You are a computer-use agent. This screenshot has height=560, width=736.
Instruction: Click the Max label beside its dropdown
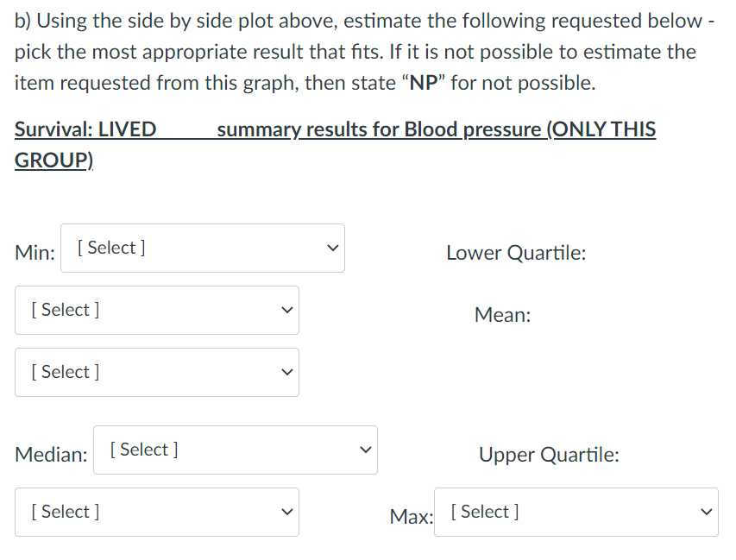(x=409, y=517)
